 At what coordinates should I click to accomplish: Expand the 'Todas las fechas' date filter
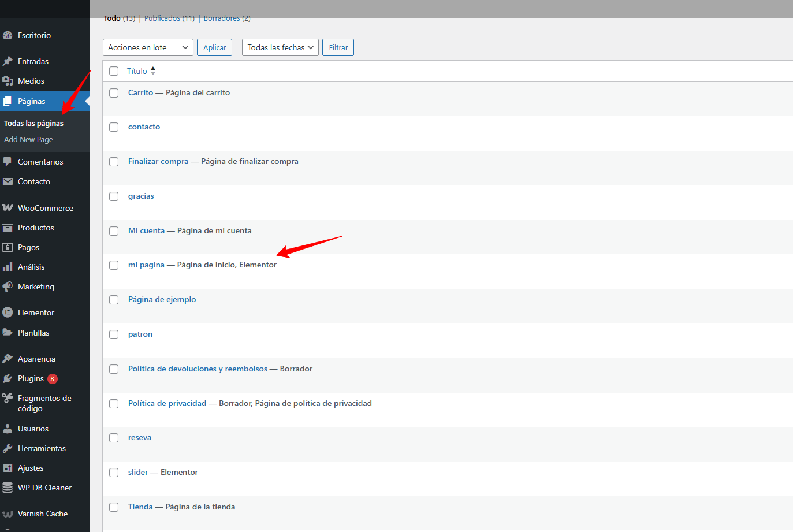pos(280,47)
